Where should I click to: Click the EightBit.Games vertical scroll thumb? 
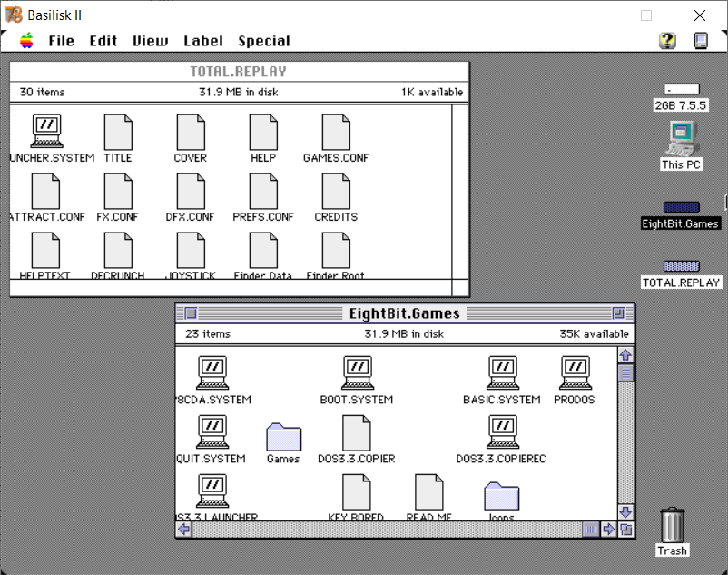click(x=625, y=373)
